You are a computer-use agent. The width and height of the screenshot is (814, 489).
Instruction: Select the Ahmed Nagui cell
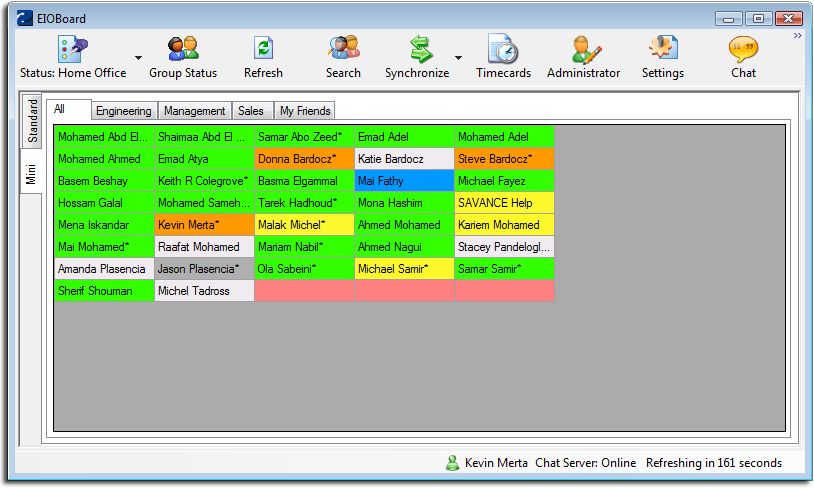tap(404, 247)
